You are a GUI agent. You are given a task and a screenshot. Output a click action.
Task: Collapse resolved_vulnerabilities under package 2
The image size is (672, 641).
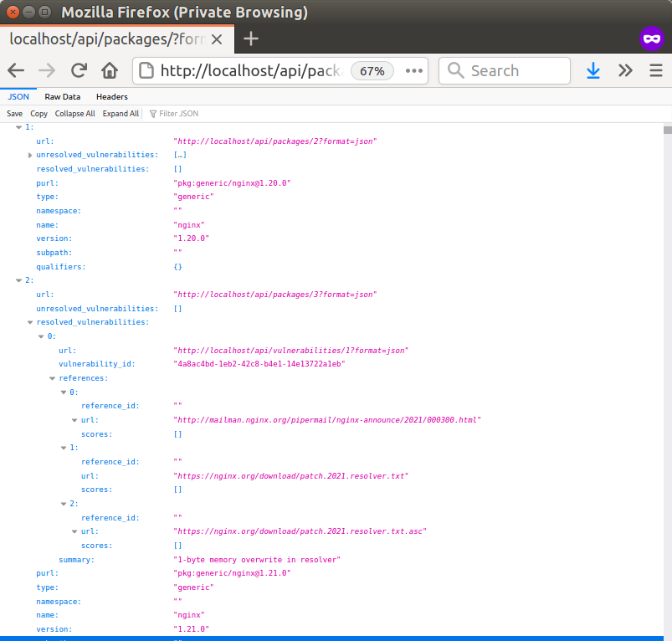tap(29, 321)
